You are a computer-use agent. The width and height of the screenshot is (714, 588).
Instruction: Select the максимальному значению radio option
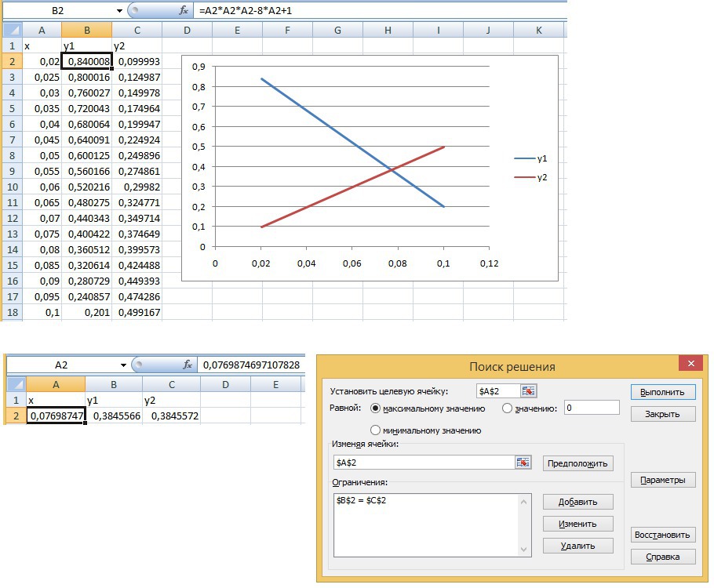[x=375, y=408]
